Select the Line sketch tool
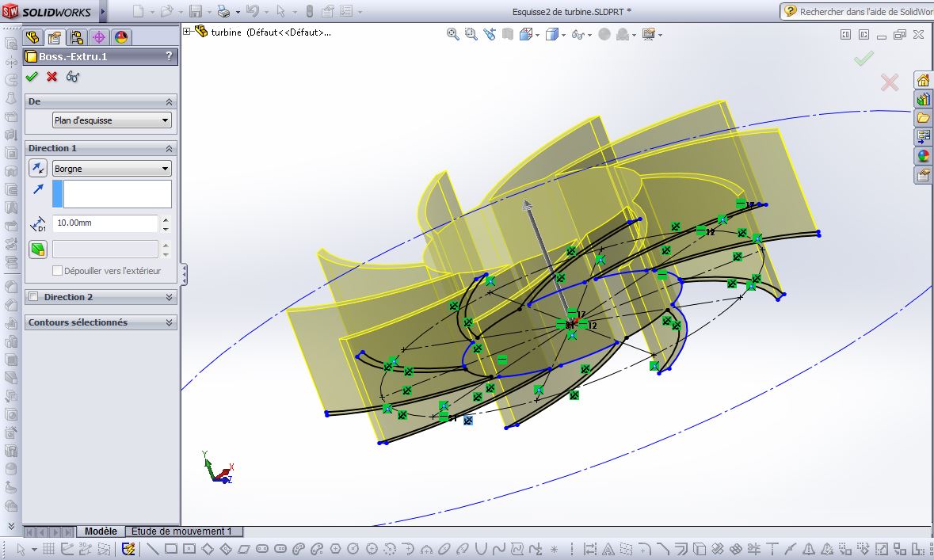The height and width of the screenshot is (560, 934). click(x=152, y=549)
